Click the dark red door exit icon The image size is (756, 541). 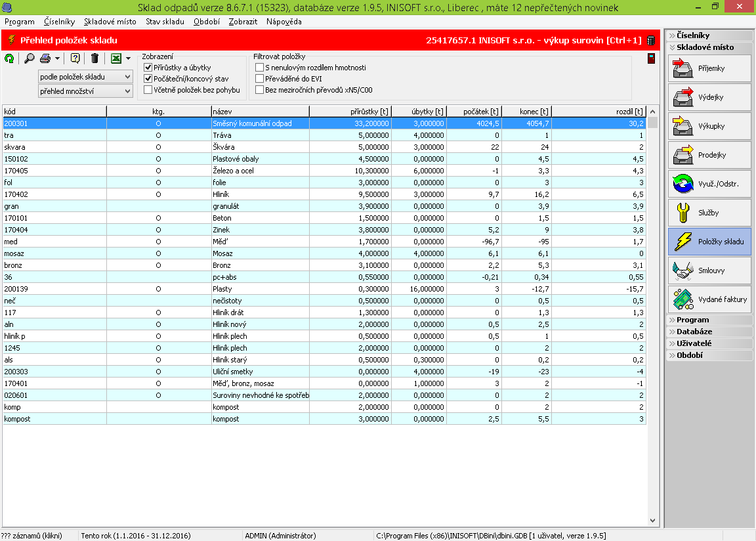click(651, 59)
